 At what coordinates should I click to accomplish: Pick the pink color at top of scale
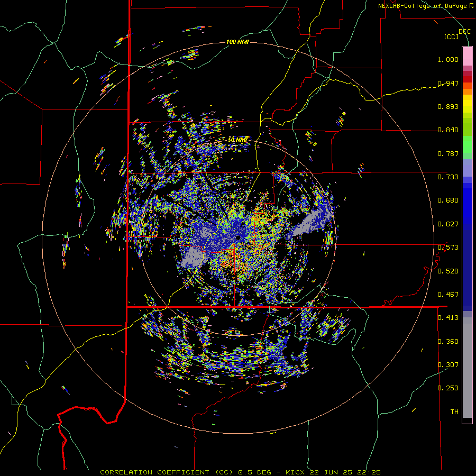pos(467,56)
